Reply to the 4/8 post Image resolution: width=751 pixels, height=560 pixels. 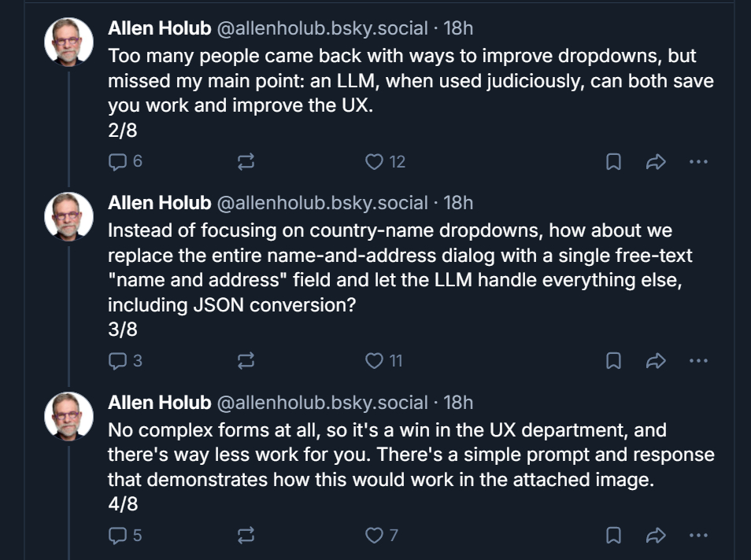pyautogui.click(x=117, y=536)
